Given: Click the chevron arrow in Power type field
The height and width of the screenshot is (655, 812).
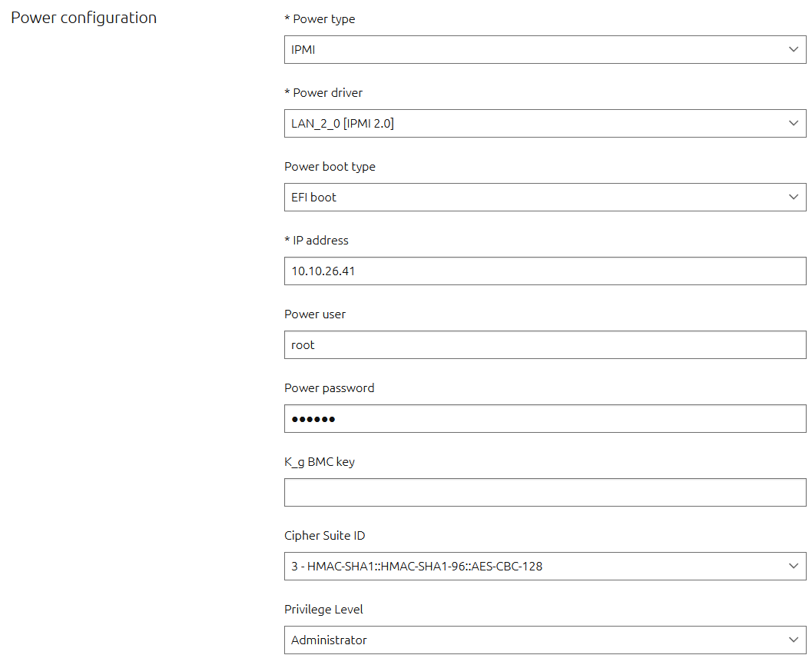Looking at the screenshot, I should coord(794,49).
